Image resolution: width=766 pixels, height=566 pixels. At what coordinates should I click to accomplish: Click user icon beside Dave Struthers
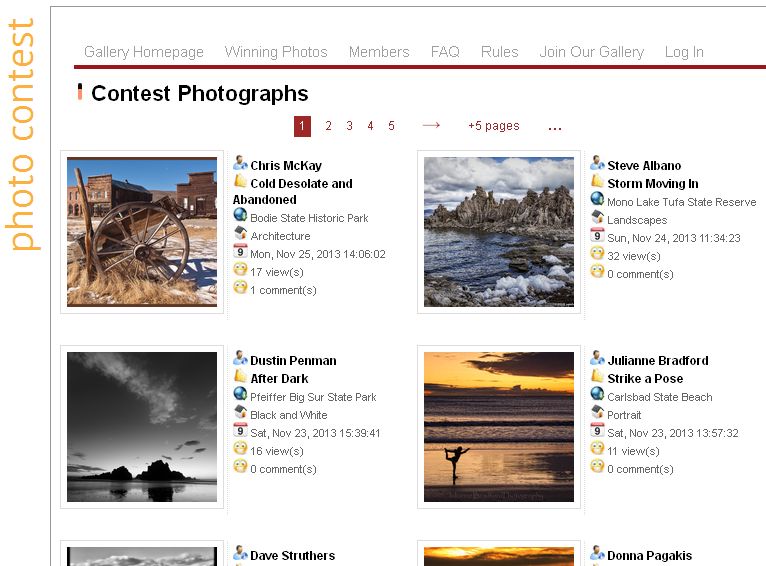(x=240, y=552)
